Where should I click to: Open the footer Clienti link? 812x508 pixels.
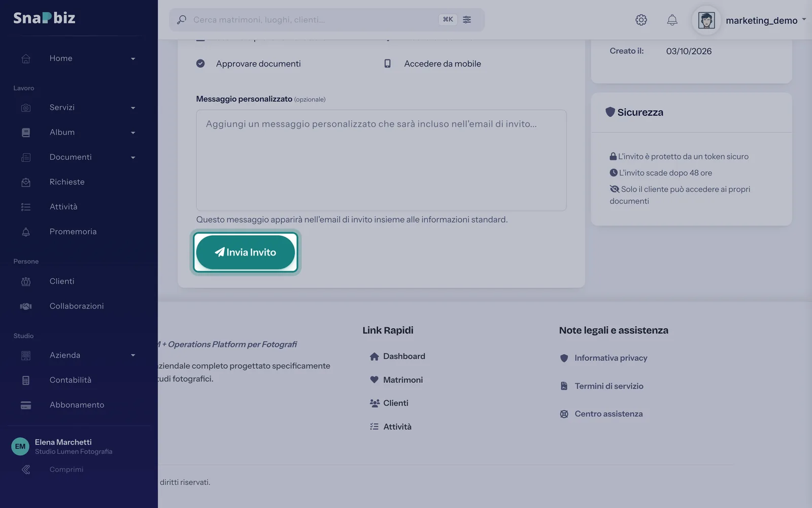click(395, 403)
